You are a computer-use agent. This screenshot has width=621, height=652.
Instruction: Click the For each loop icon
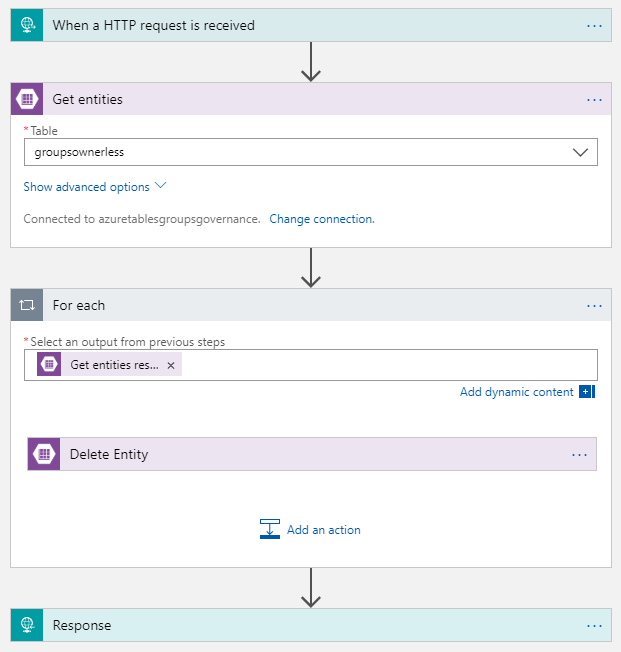pyautogui.click(x=27, y=305)
